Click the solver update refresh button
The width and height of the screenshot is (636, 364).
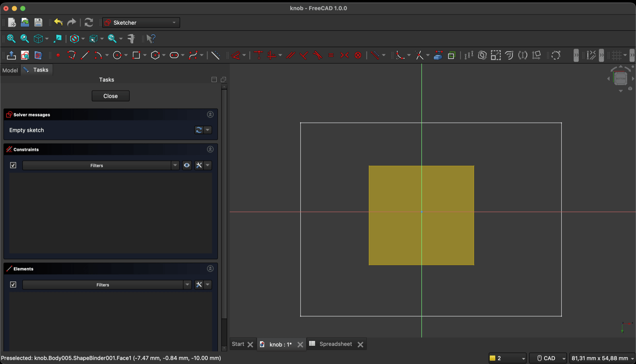(x=199, y=130)
